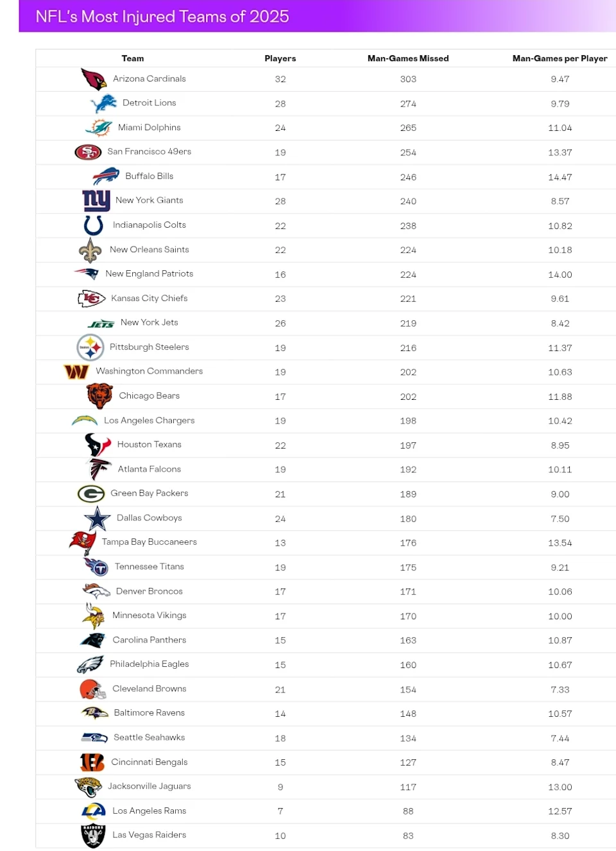Click the Man-Games Missed column header
The image size is (616, 851).
pos(408,58)
